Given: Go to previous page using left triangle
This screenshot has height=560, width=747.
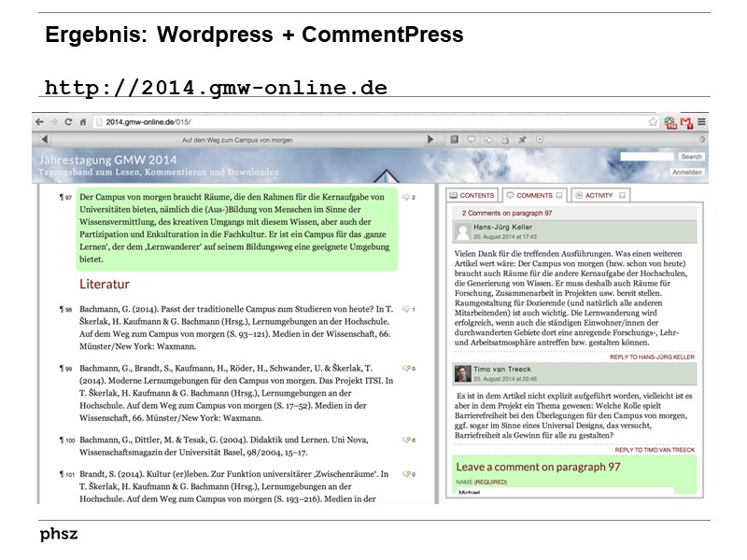Looking at the screenshot, I should click(x=43, y=139).
